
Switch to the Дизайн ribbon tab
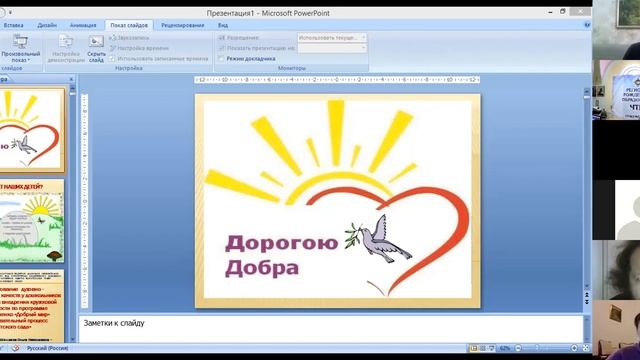tap(47, 25)
